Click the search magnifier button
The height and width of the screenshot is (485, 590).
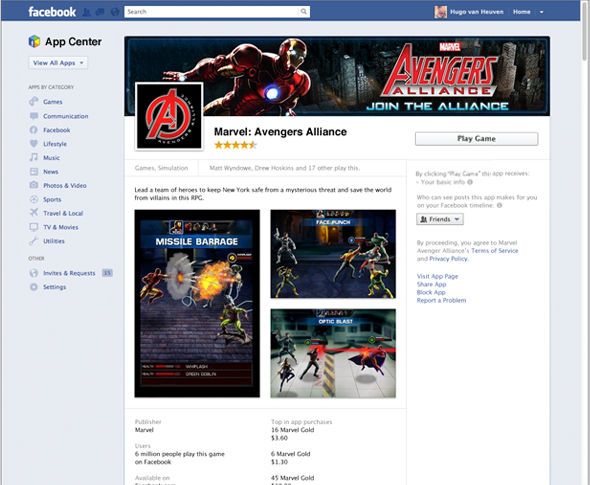point(304,12)
